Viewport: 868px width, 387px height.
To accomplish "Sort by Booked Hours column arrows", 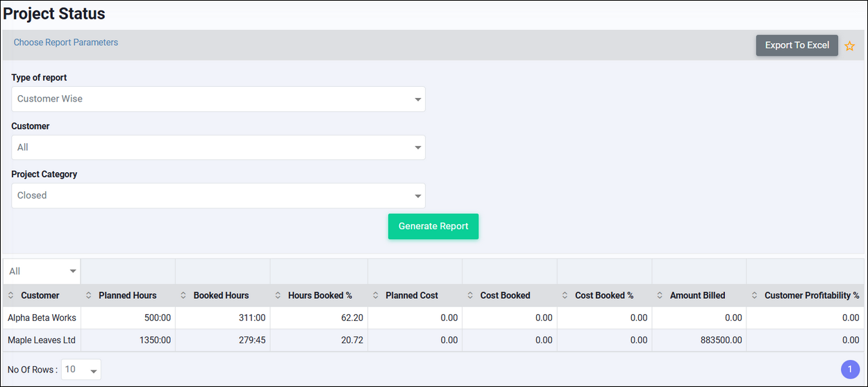I will [183, 295].
